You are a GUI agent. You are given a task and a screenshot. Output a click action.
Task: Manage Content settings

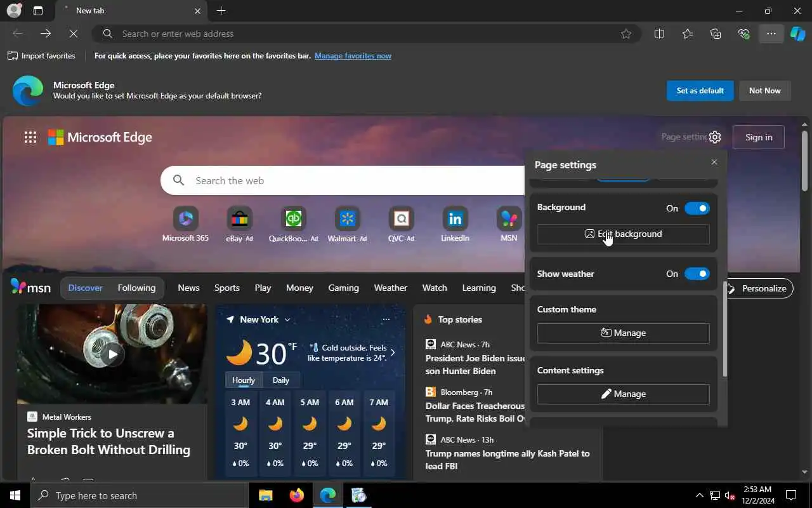[623, 394]
